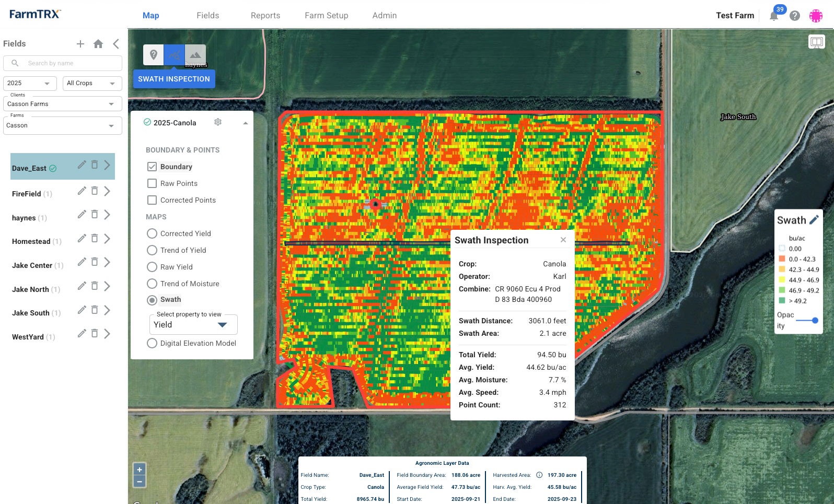This screenshot has width=834, height=504.
Task: Collapse the 2025-Canola layer panel
Action: (x=245, y=123)
